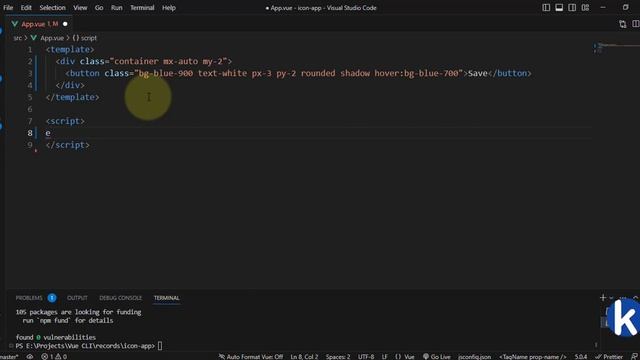Click the UTF-8 encoding status item
Viewport: 640px width, 360px height.
[x=366, y=357]
